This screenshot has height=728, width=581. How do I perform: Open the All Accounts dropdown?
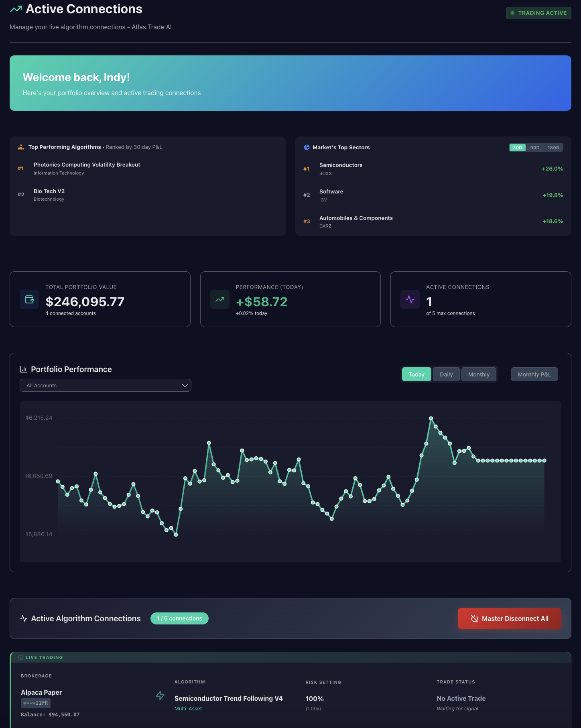click(106, 385)
